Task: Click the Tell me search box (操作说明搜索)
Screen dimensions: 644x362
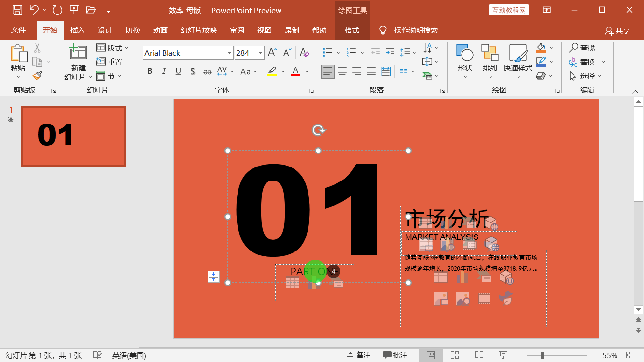Action: pos(416,30)
